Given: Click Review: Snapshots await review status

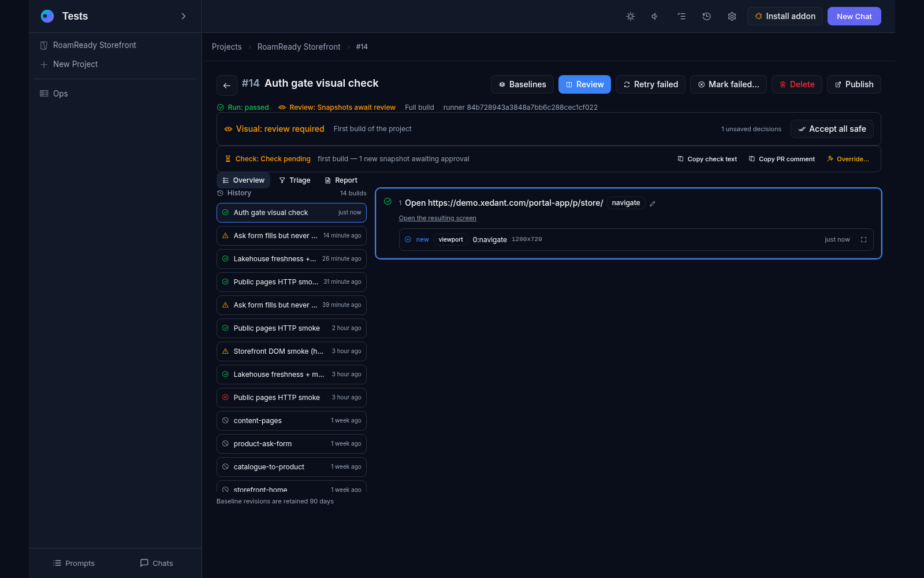Looking at the screenshot, I should (337, 108).
